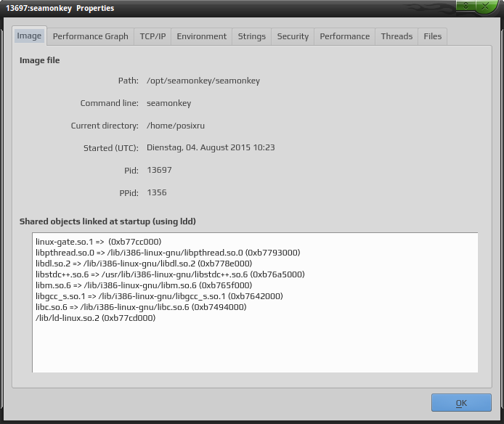The width and height of the screenshot is (504, 424).
Task: Close the Properties window with X
Action: pyautogui.click(x=485, y=6)
